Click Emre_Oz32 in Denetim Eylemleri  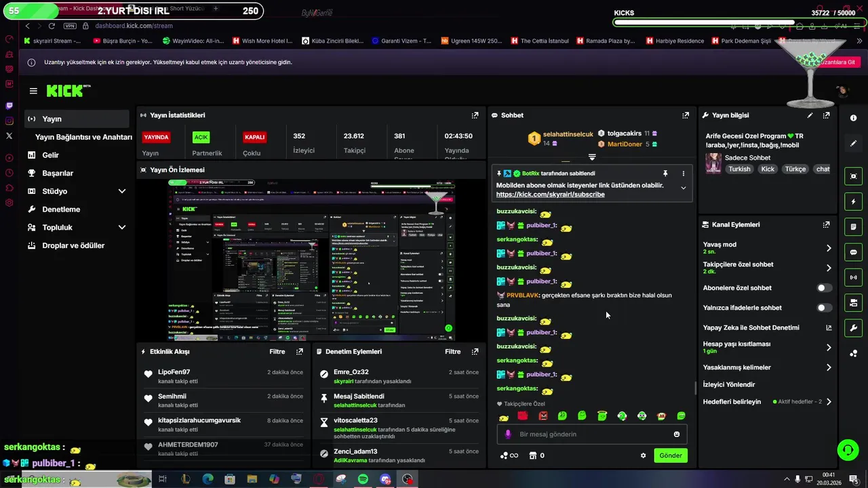pos(351,372)
